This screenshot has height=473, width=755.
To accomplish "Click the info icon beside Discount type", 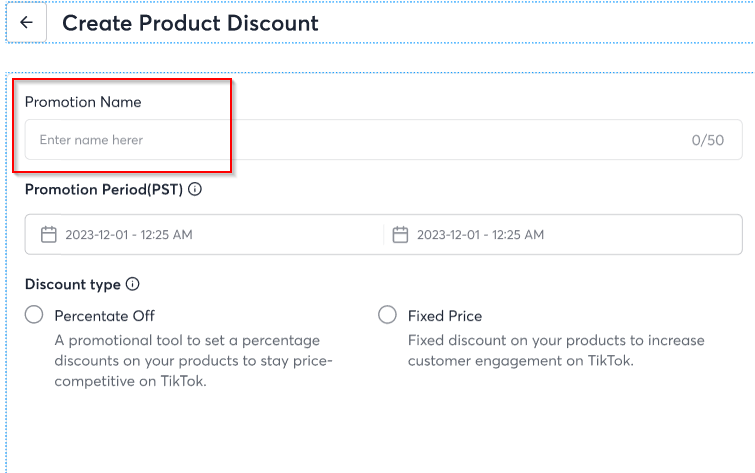I will coord(132,284).
